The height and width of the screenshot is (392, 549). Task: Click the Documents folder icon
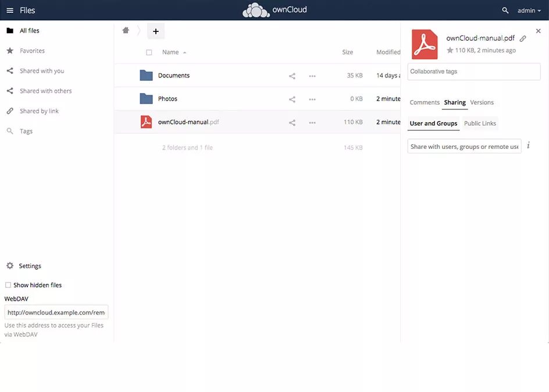click(x=146, y=75)
